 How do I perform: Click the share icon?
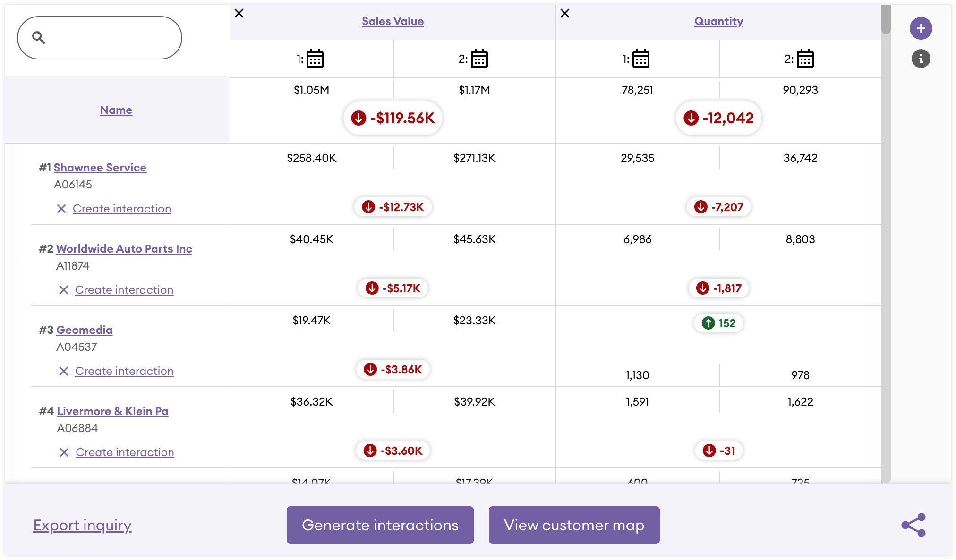click(913, 525)
